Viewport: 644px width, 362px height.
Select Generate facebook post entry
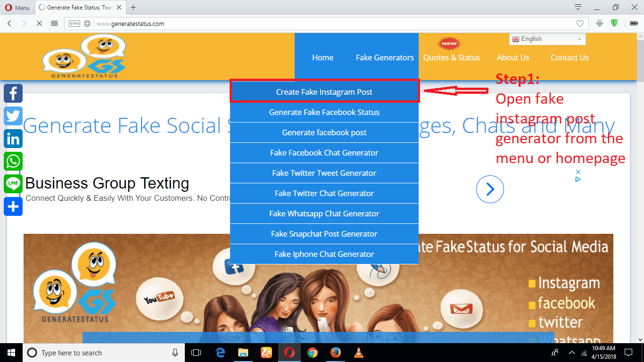pos(324,132)
